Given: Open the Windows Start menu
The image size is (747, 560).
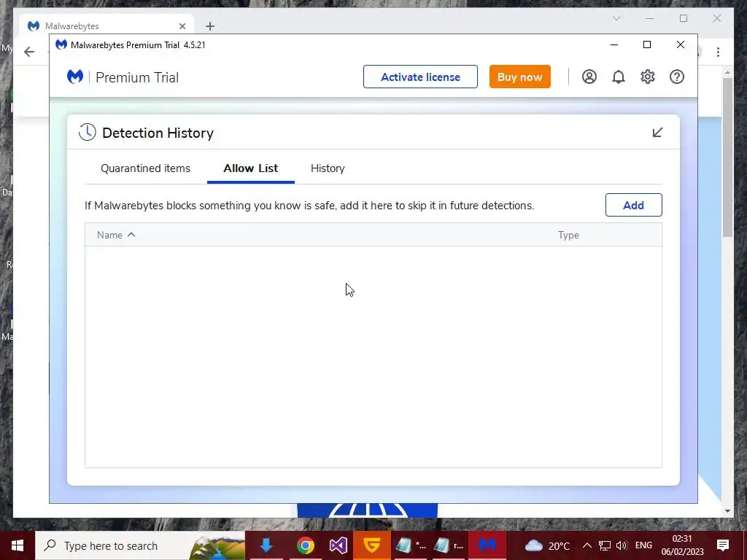Looking at the screenshot, I should [18, 545].
